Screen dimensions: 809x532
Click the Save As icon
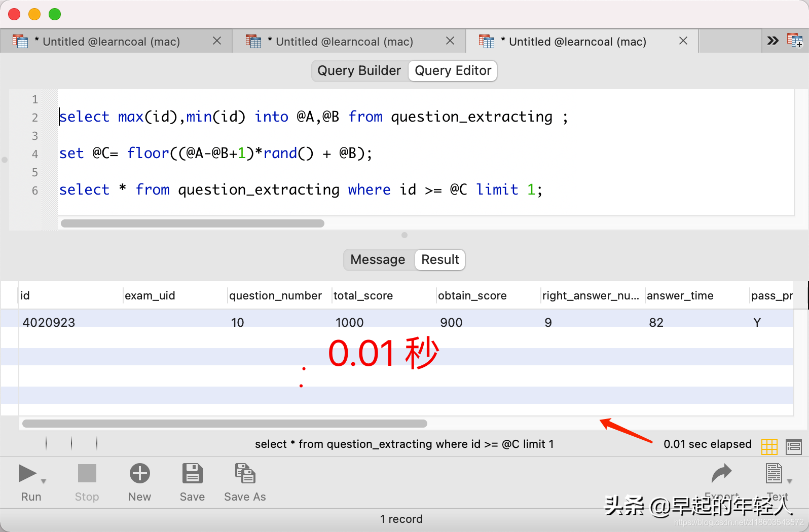pos(245,473)
